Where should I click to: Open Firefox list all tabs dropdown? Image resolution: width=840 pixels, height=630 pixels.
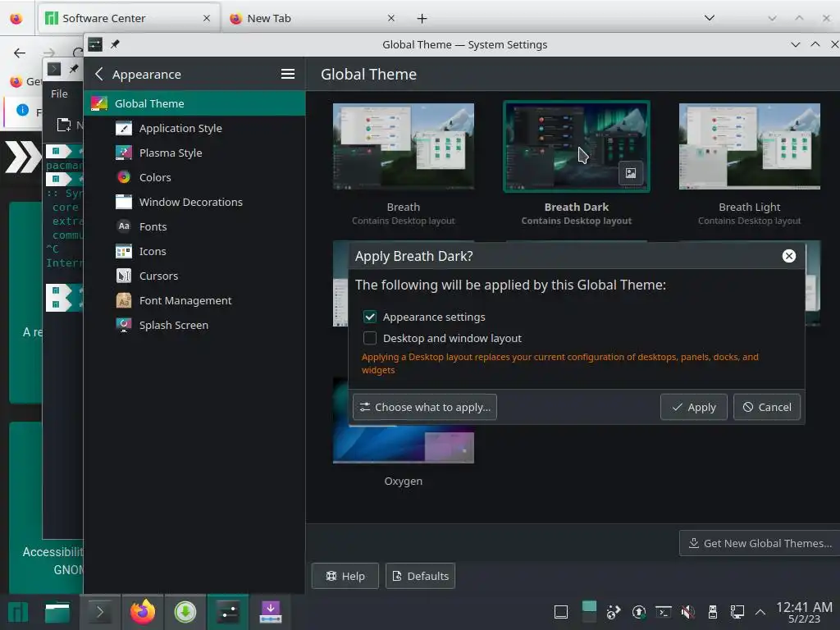(710, 18)
